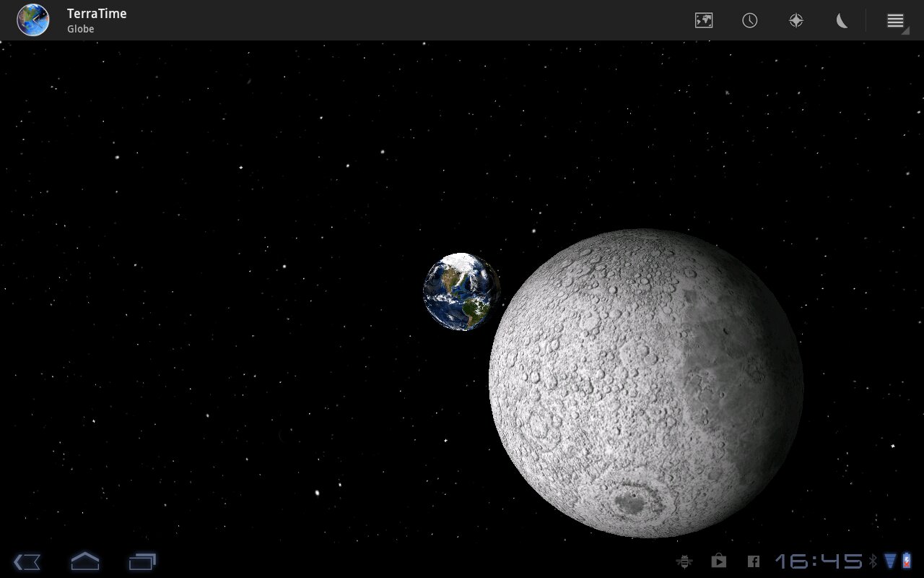924x578 pixels.
Task: Tap the battery status icon
Action: click(x=907, y=561)
